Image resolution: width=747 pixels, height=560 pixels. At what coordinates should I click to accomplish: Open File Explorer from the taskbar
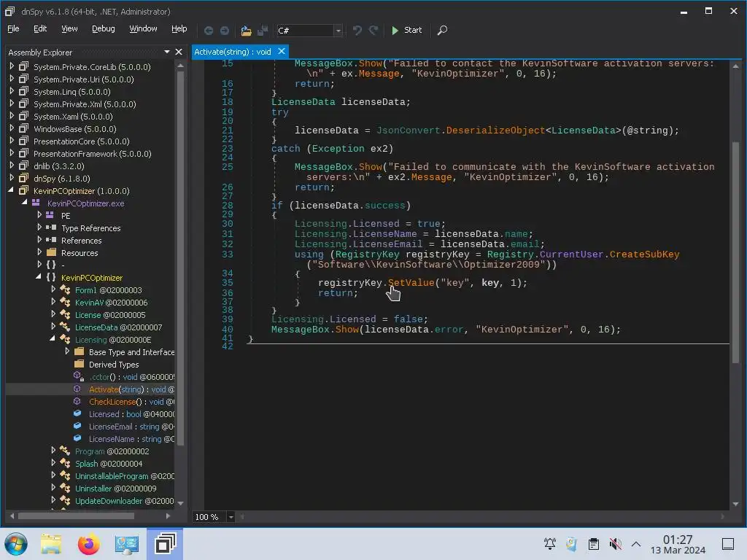click(51, 544)
